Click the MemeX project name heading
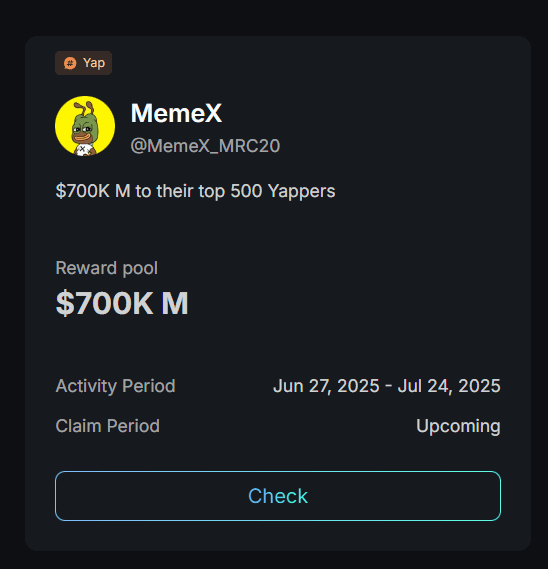Image resolution: width=548 pixels, height=569 pixels. click(x=176, y=113)
